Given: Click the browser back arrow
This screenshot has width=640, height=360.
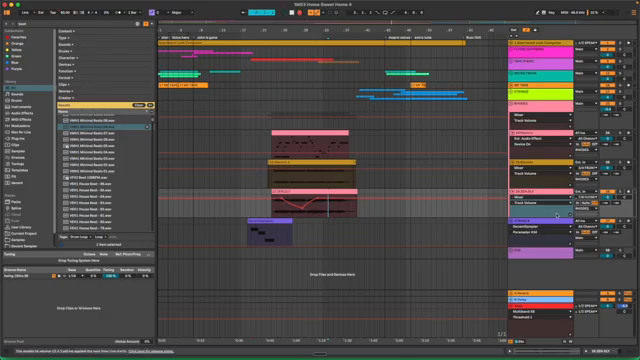Looking at the screenshot, I should click(6, 24).
